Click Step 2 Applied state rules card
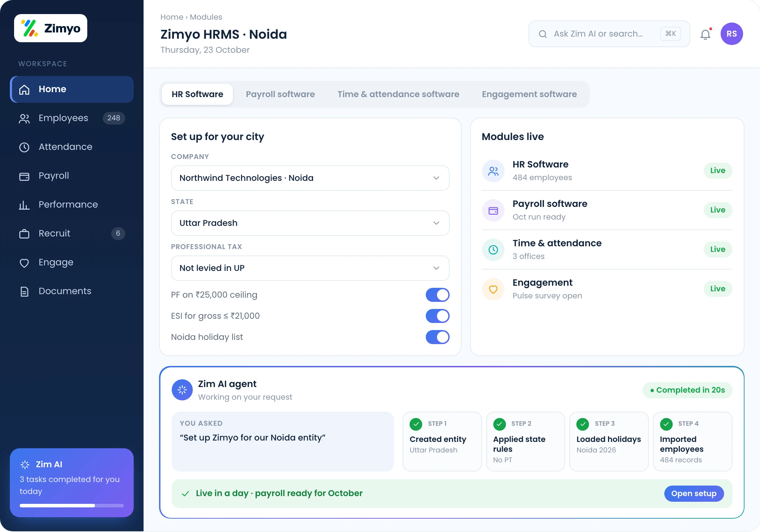This screenshot has height=532, width=760. click(x=526, y=442)
